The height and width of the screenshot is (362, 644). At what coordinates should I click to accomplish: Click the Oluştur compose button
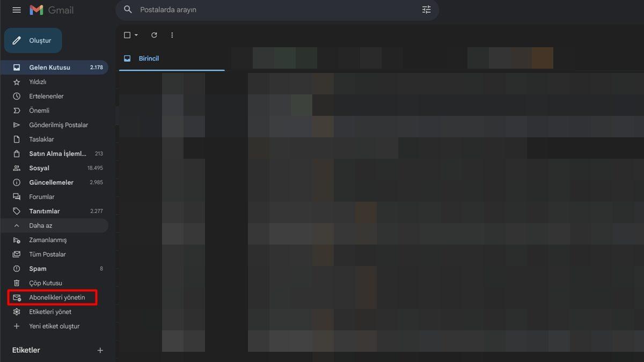33,41
